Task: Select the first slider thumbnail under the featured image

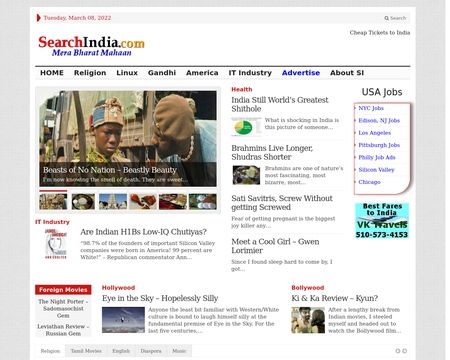Action: pos(53,201)
